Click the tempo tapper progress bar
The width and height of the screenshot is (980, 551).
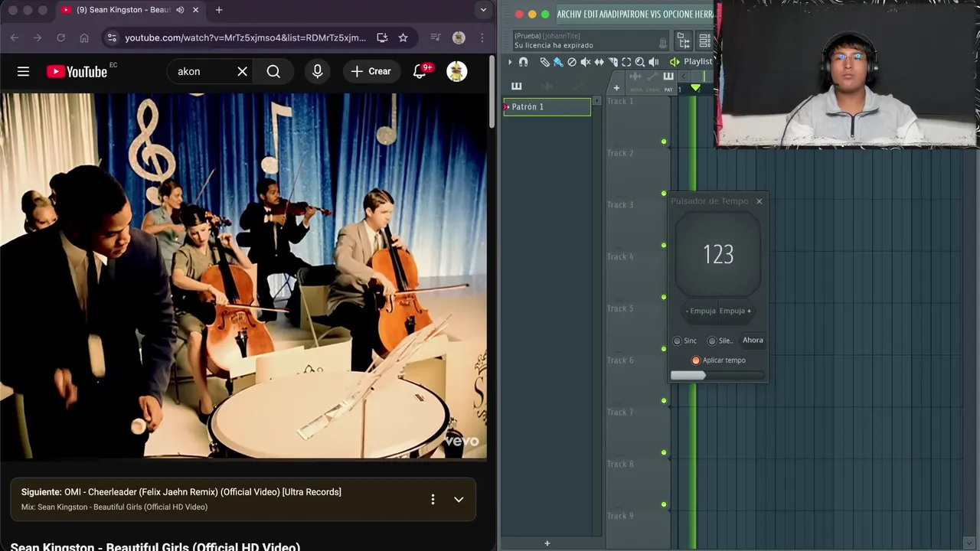click(718, 375)
